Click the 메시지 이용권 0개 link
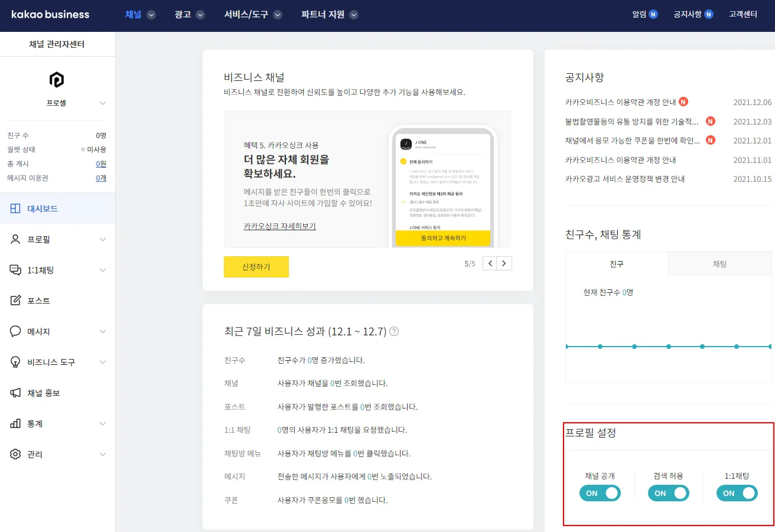The image size is (775, 532). (x=102, y=178)
